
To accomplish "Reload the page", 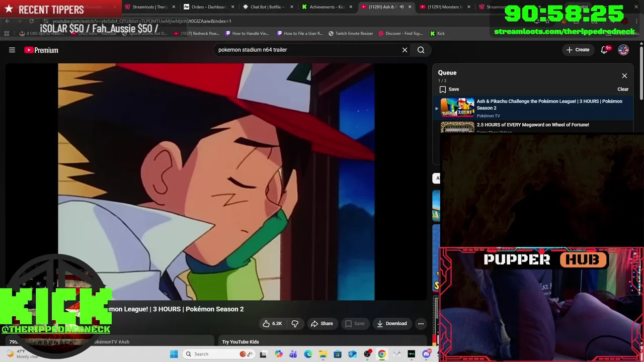I will tap(31, 21).
